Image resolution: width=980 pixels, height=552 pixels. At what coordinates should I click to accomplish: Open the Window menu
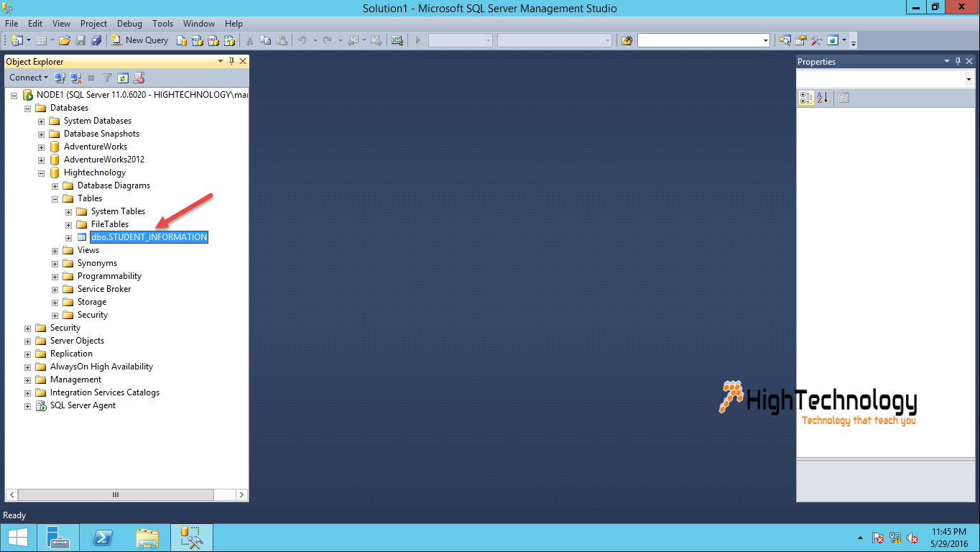point(199,24)
